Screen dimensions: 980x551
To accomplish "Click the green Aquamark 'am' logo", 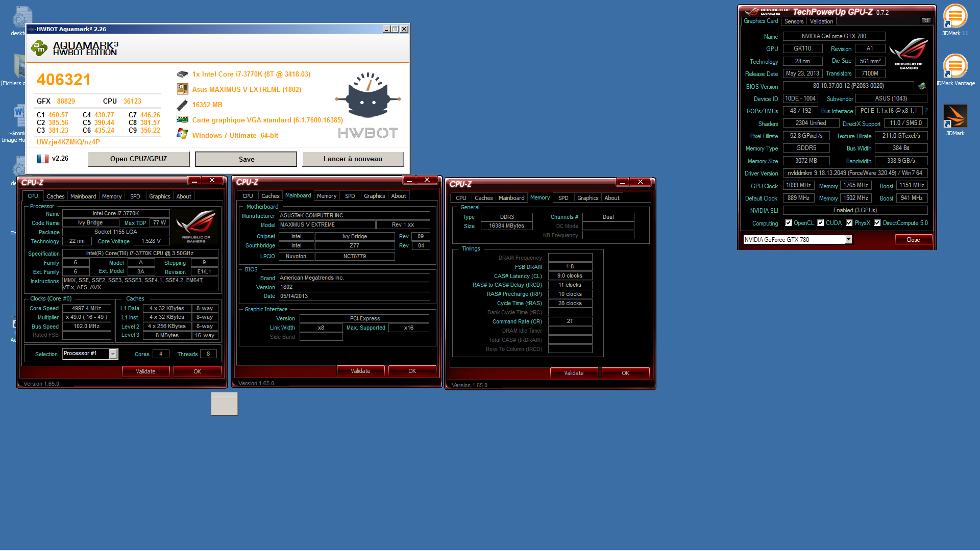I will pyautogui.click(x=39, y=48).
